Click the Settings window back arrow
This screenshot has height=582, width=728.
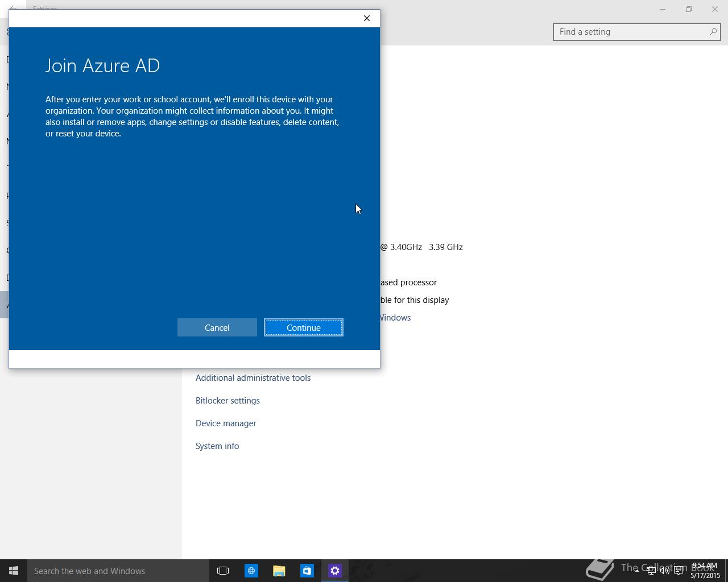click(13, 8)
